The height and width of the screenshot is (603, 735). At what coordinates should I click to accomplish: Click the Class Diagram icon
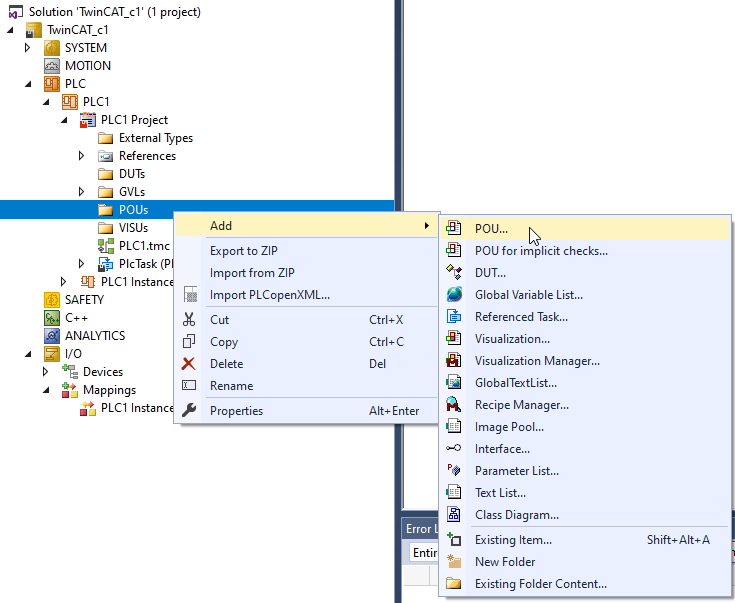(x=454, y=515)
